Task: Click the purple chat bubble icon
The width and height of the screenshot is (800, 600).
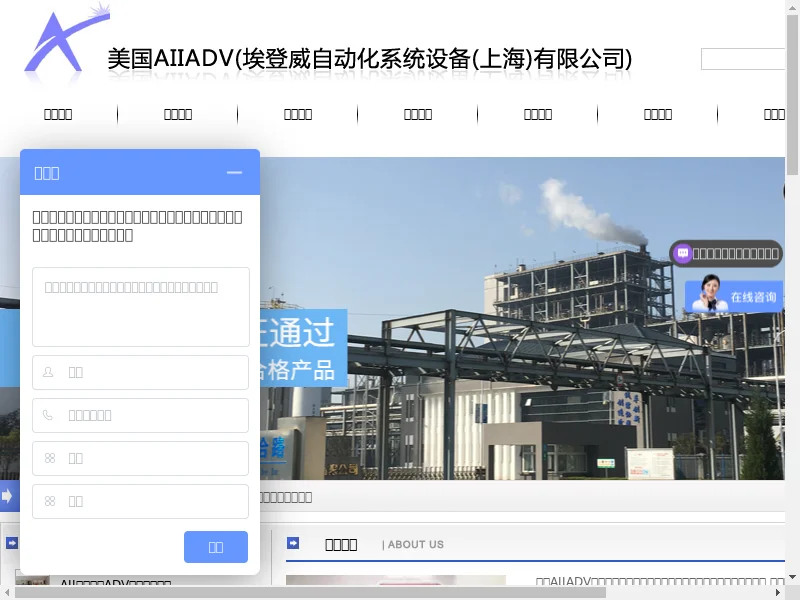Action: pyautogui.click(x=683, y=254)
